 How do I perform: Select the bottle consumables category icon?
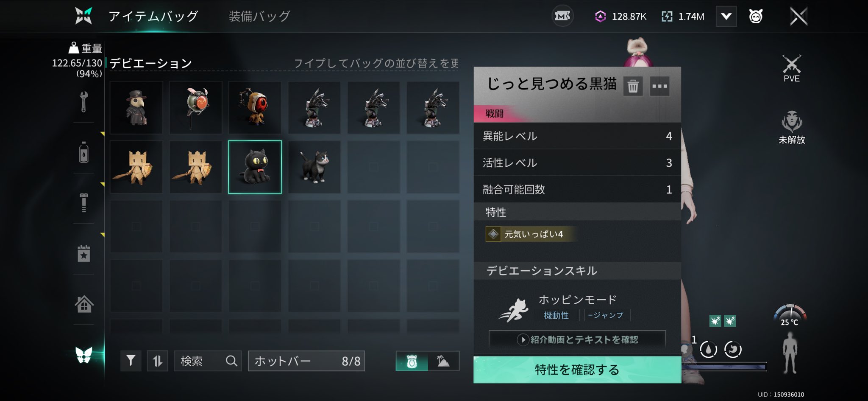(84, 152)
